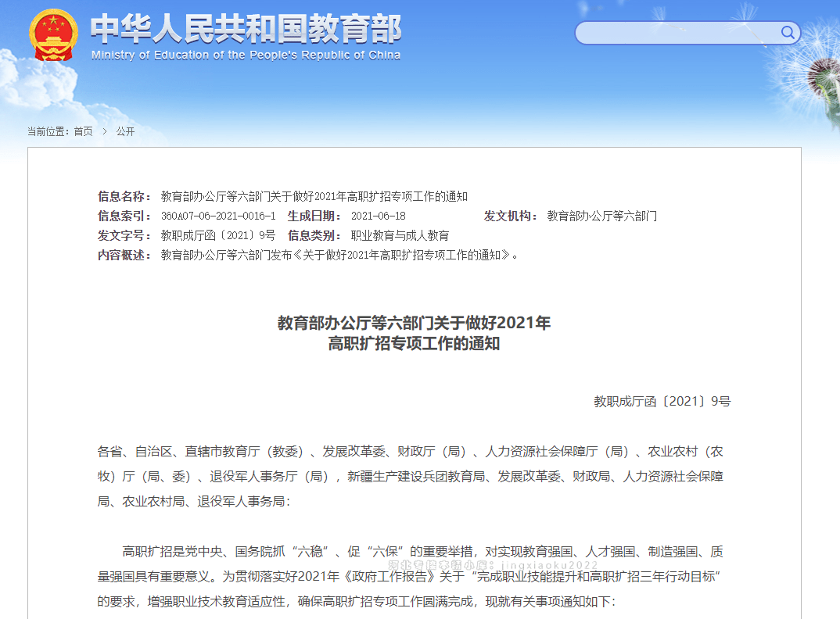
Task: Click the 信息类别 value 职业教育与成人教育
Action: point(400,235)
